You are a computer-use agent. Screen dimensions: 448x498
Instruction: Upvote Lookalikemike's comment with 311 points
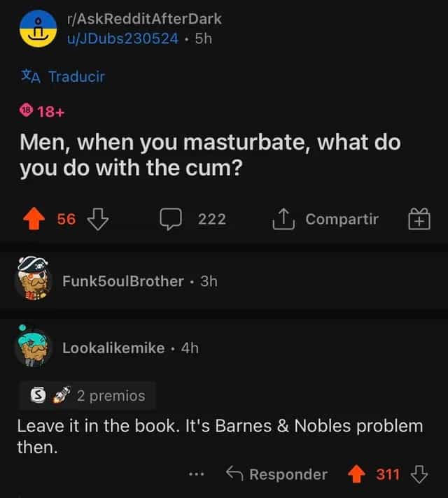tap(356, 474)
